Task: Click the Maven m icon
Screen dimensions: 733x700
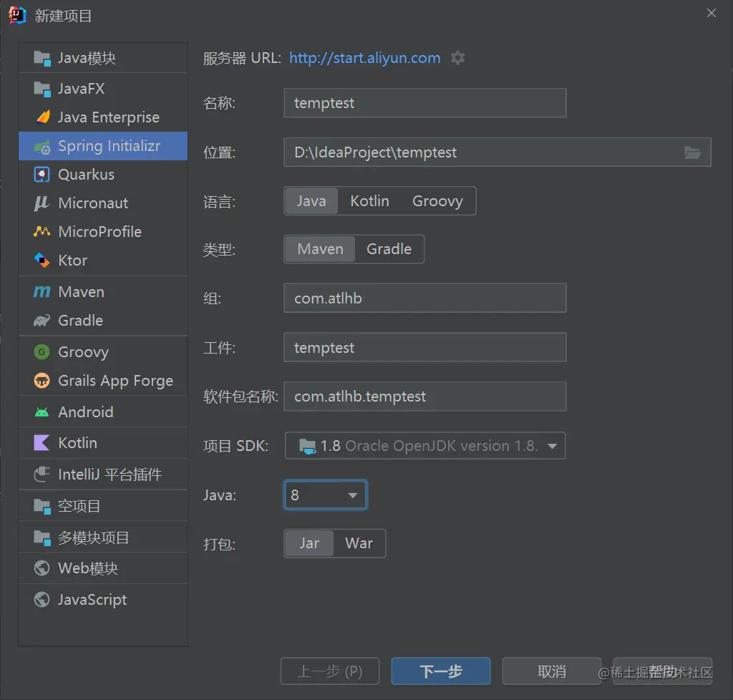Action: pyautogui.click(x=42, y=292)
